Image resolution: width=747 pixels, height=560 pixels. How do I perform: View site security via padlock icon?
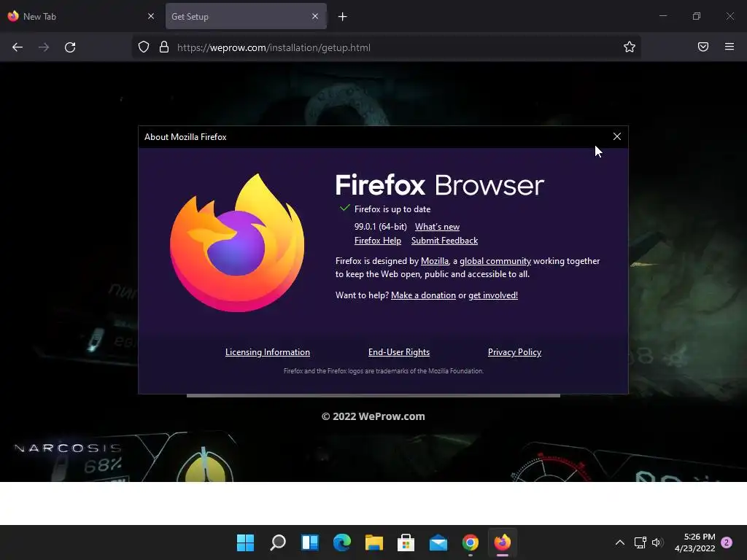click(x=164, y=47)
